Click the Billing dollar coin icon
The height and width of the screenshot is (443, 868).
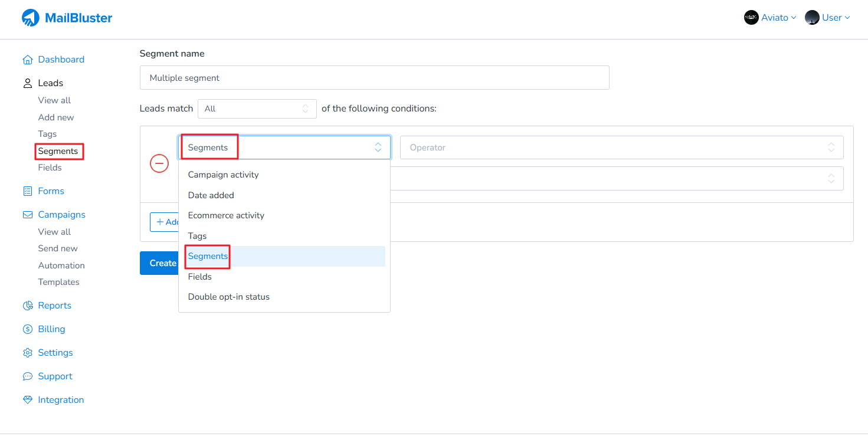click(27, 329)
